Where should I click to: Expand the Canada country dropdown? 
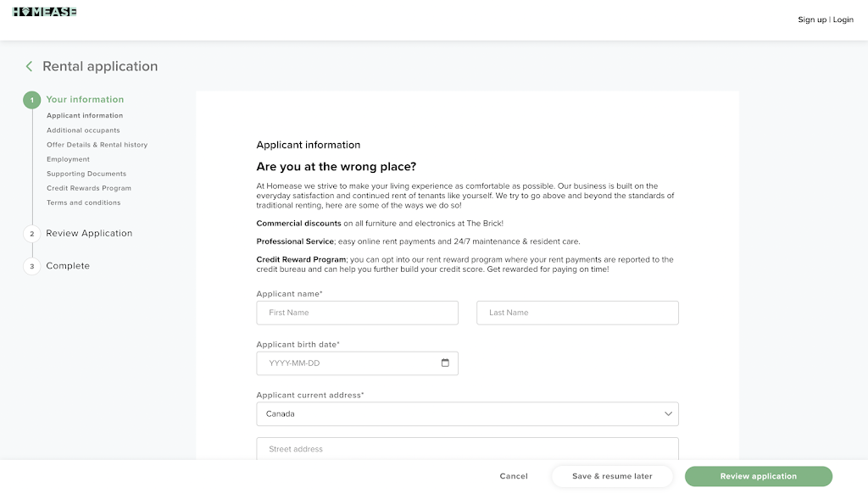pyautogui.click(x=467, y=414)
